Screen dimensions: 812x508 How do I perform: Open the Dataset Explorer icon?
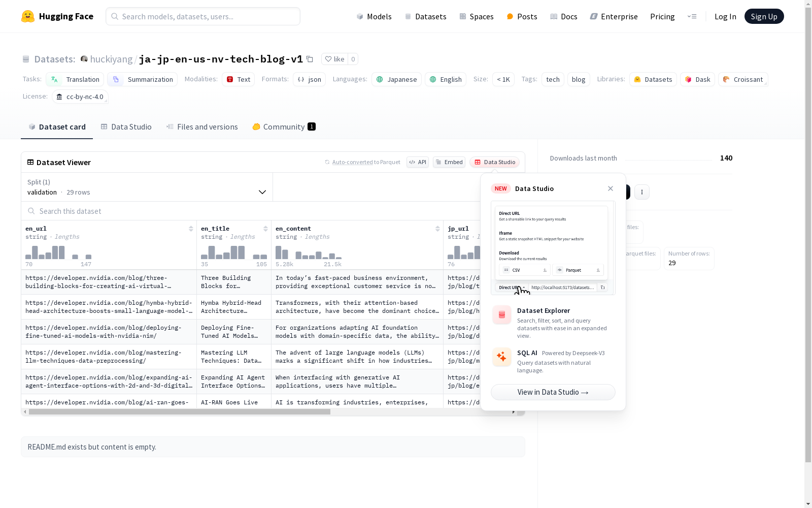(502, 315)
